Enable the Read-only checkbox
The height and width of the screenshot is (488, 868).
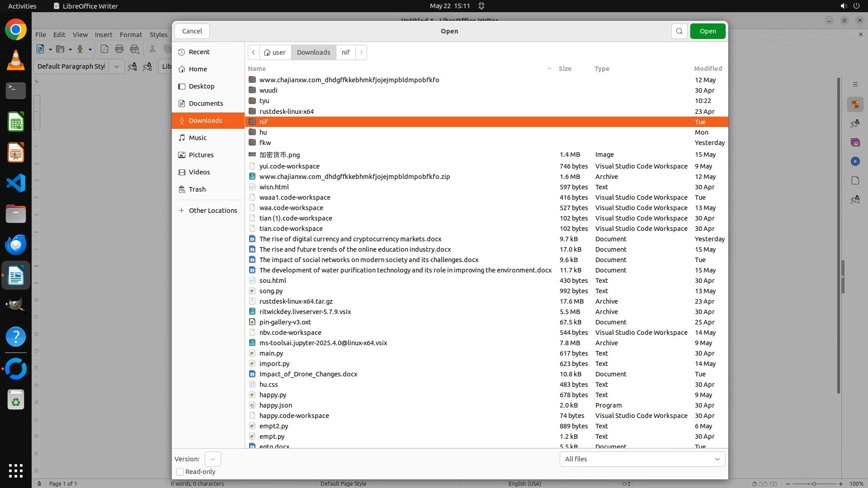click(180, 472)
